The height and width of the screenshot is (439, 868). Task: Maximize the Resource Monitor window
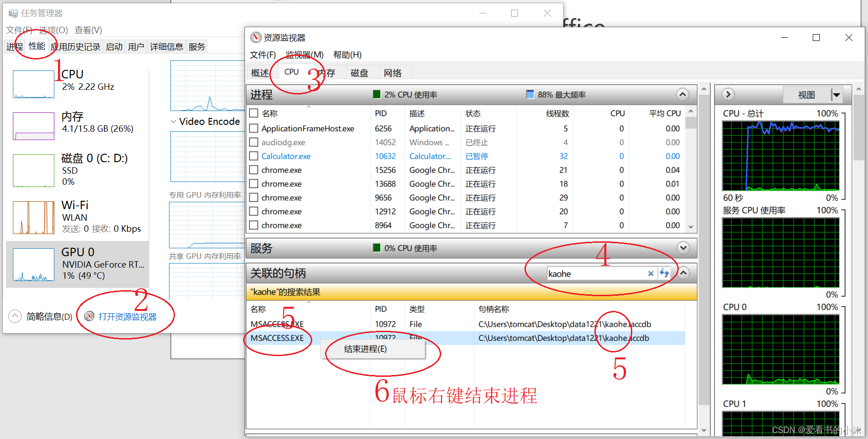816,38
